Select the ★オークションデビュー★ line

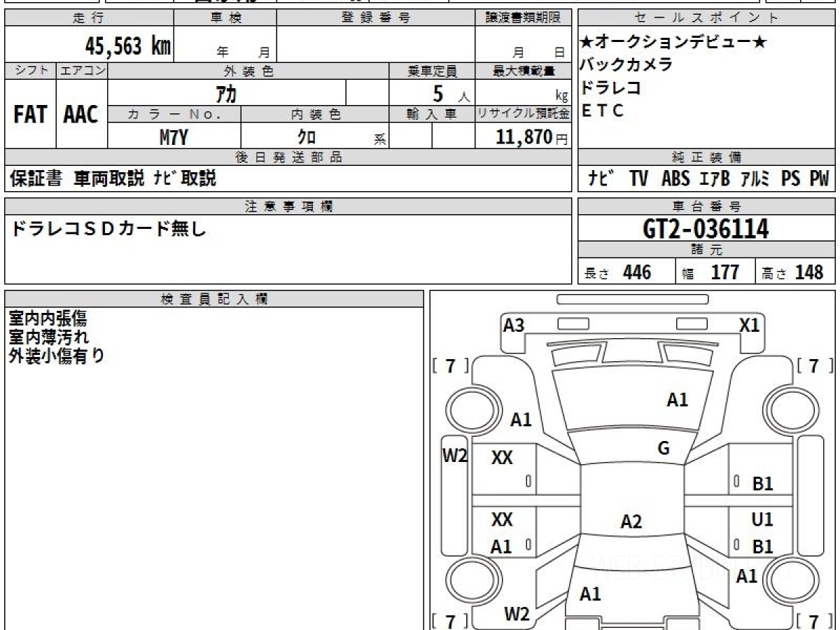(x=674, y=42)
